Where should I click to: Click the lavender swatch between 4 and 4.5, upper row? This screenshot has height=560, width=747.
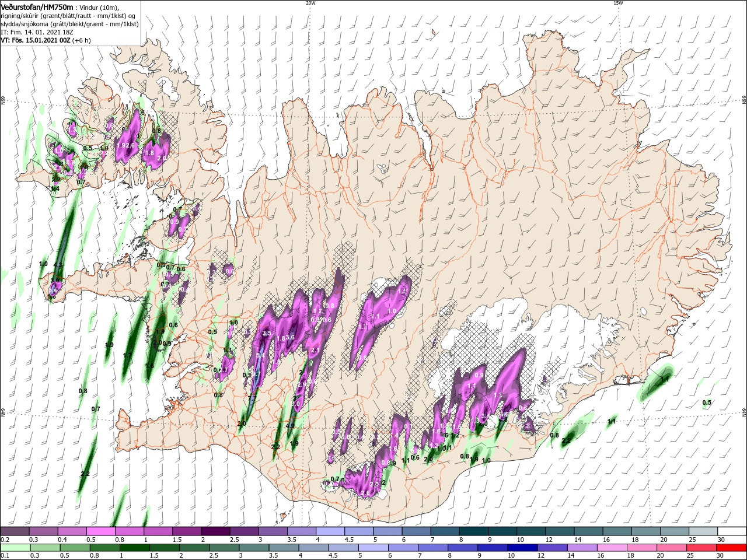pos(330,531)
